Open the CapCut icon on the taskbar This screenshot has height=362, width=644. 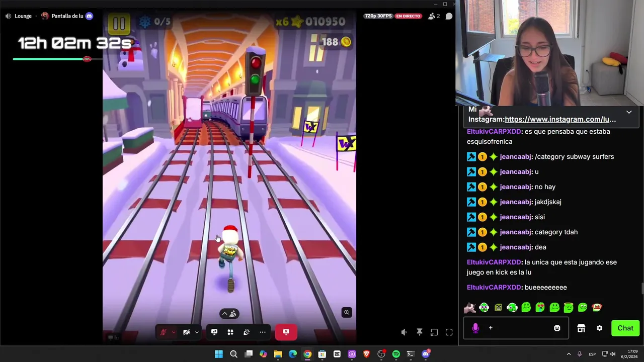[x=337, y=354]
